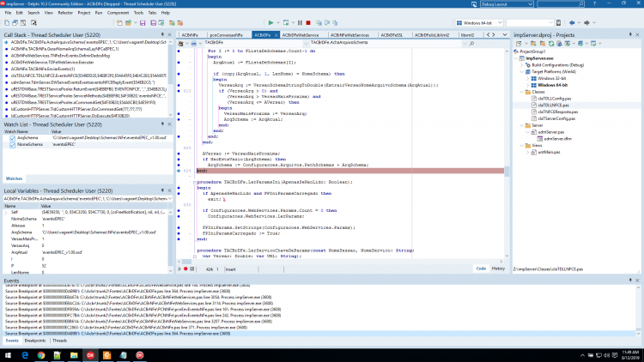Uncheck the NomeSchema watch checkbox
644x362 pixels.
12,145
